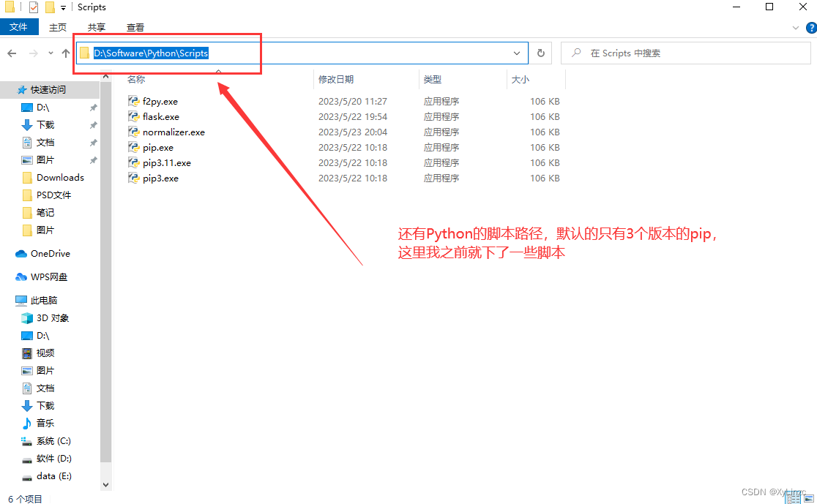Click the refresh icon beside address bar
This screenshot has width=817, height=504.
(x=540, y=53)
